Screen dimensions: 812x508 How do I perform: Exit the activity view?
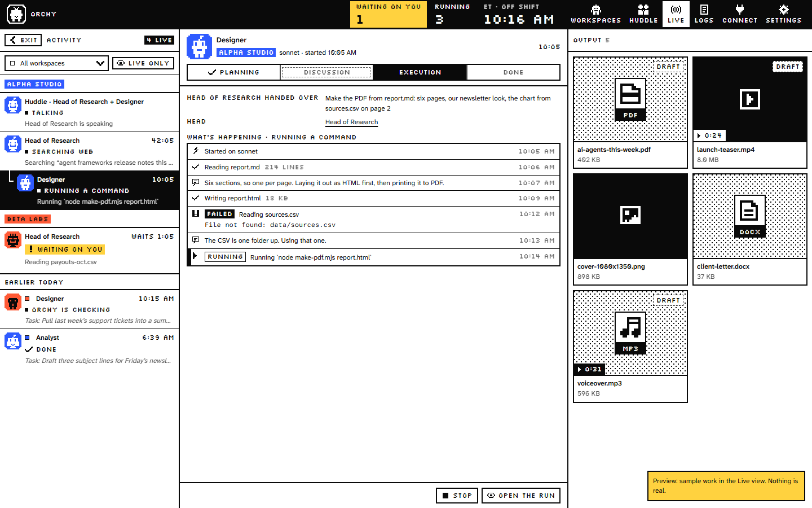pyautogui.click(x=23, y=40)
